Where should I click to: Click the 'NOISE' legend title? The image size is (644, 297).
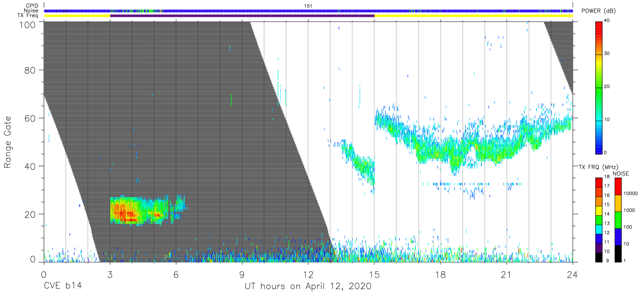pos(620,173)
